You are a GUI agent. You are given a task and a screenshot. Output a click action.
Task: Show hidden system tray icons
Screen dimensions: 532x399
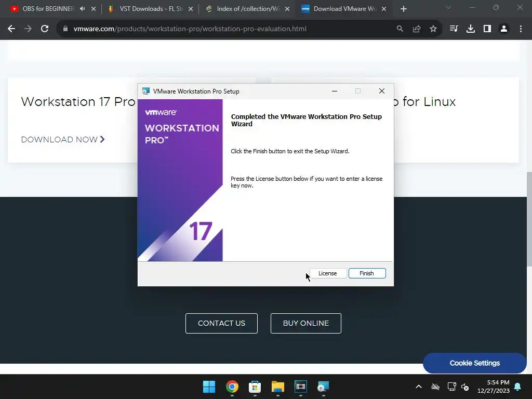click(x=419, y=387)
